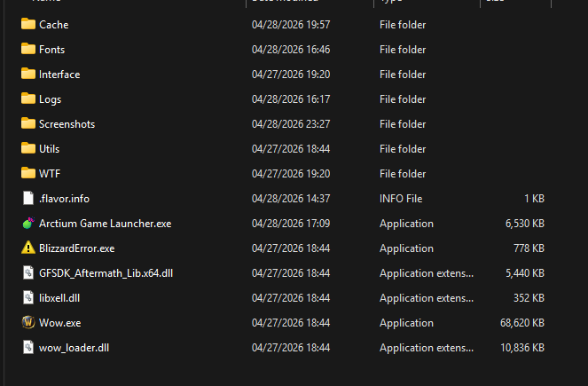
Task: Select the Screenshots folder name
Action: pyautogui.click(x=67, y=124)
